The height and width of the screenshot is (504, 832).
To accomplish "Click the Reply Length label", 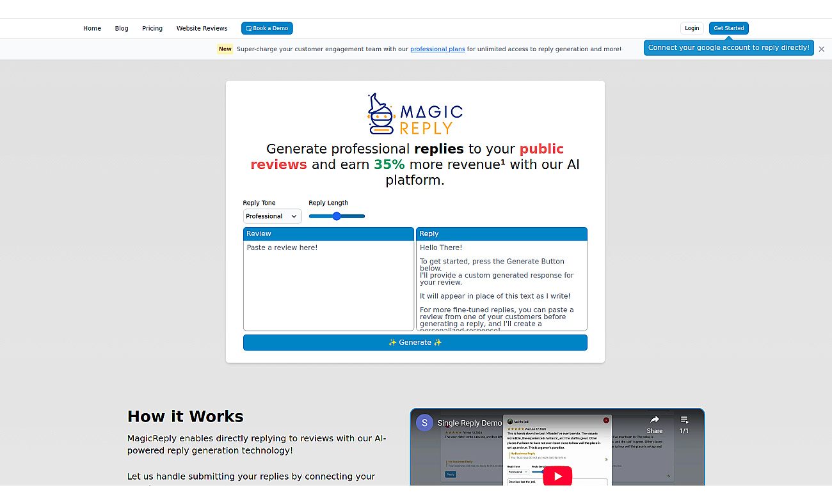I will click(328, 203).
